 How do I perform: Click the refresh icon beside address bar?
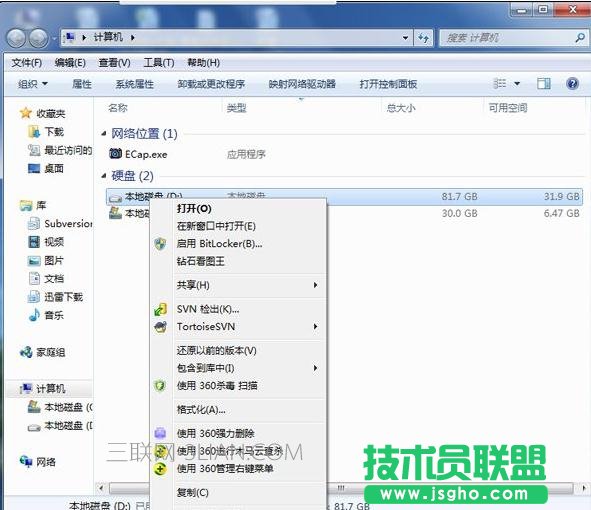pyautogui.click(x=424, y=38)
